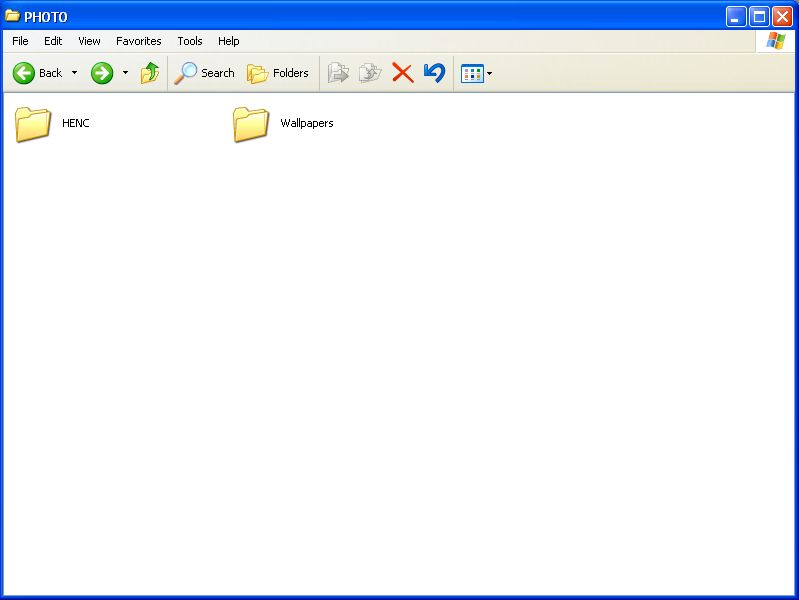Click the PHOTO title bar folder icon

pyautogui.click(x=12, y=16)
